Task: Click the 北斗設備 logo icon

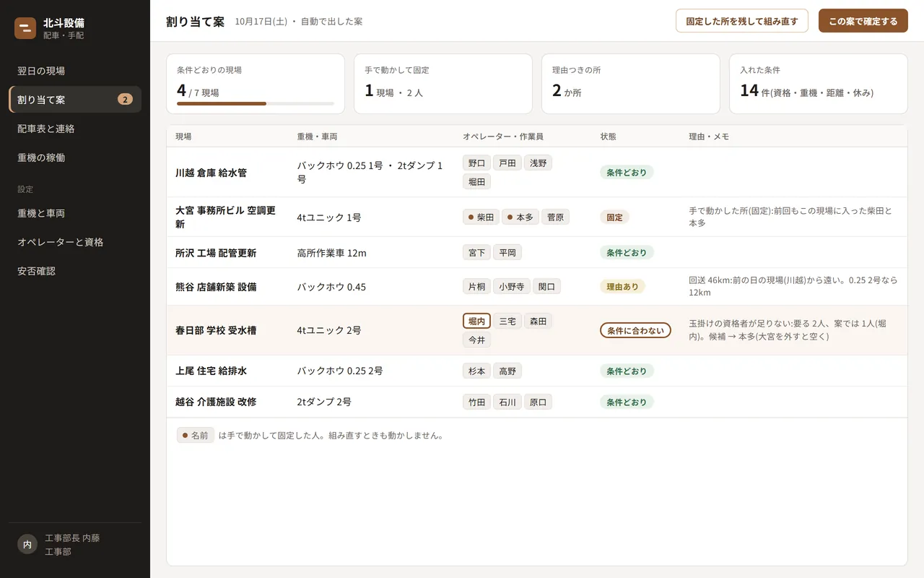Action: (x=25, y=28)
